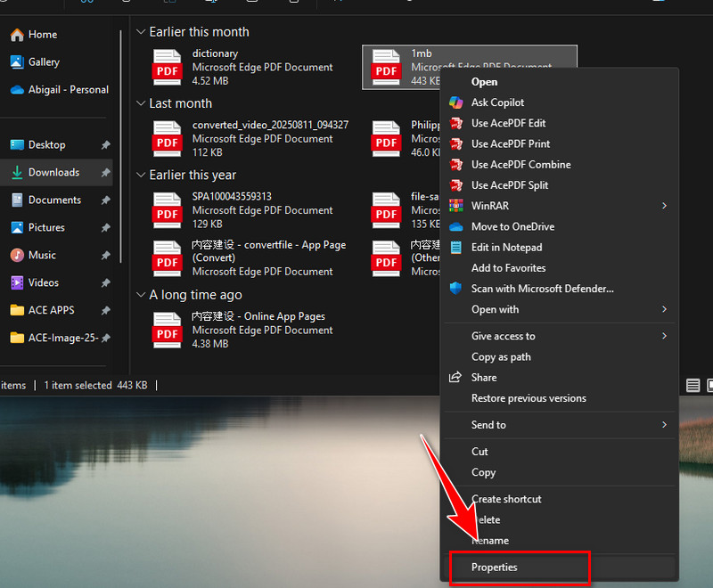
Task: Click the Gallery icon in sidebar
Action: 17,61
